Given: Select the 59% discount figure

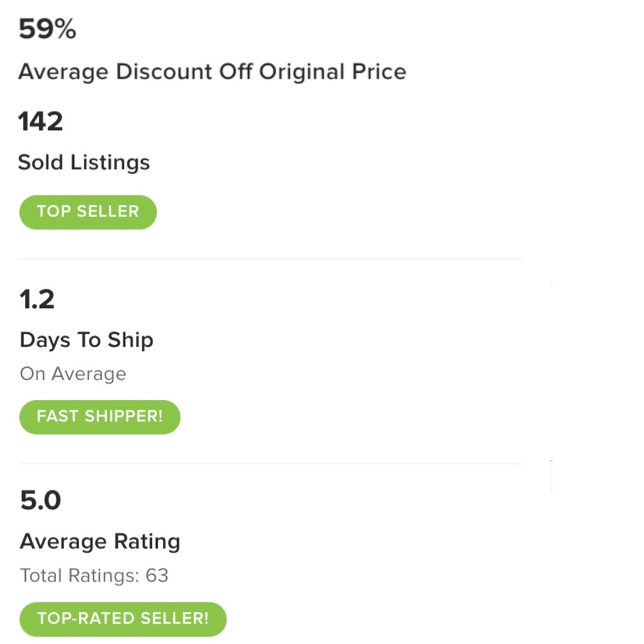Looking at the screenshot, I should [47, 29].
